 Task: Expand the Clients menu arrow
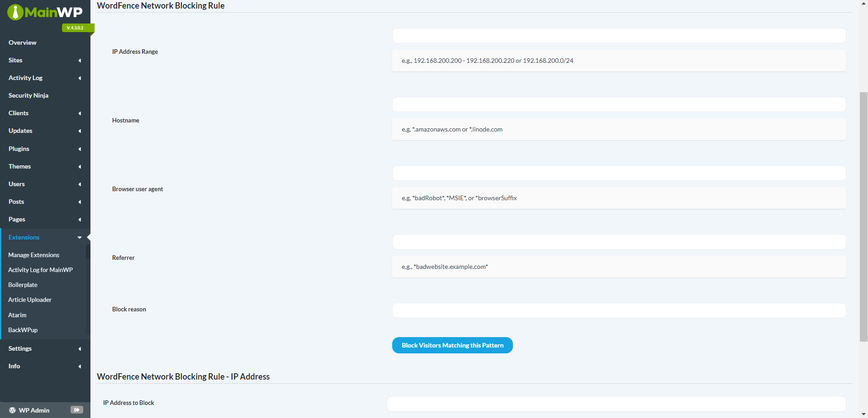click(x=80, y=113)
